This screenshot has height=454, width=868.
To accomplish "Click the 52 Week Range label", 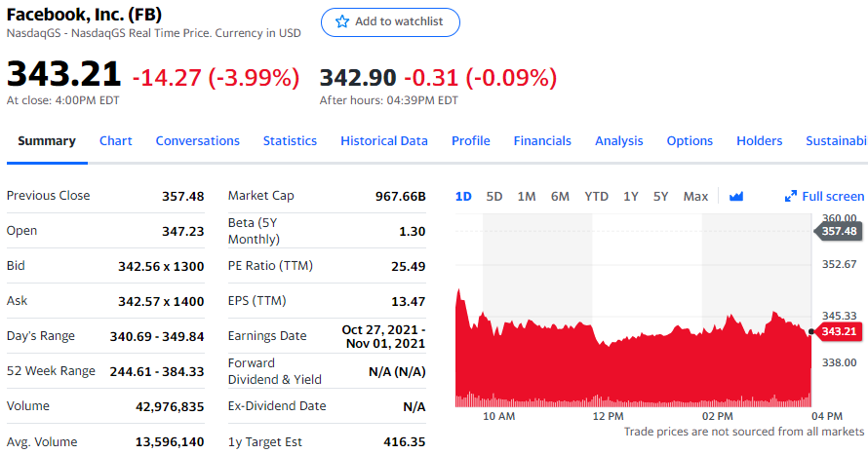I will tap(51, 371).
